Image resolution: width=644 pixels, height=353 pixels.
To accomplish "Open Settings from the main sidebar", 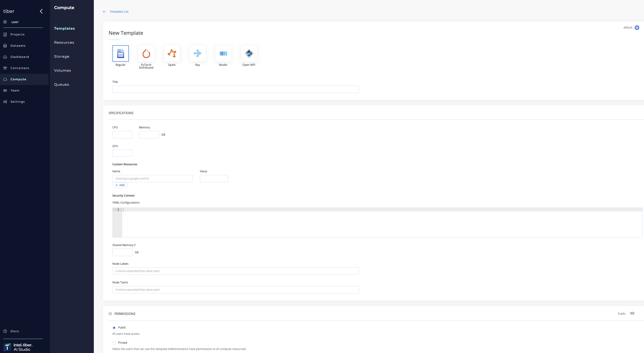I will coord(17,102).
